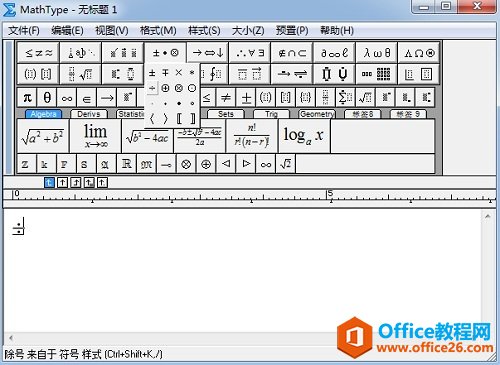This screenshot has height=365, width=500.
Task: Insert pi from the small symbol bar
Action: (27, 98)
